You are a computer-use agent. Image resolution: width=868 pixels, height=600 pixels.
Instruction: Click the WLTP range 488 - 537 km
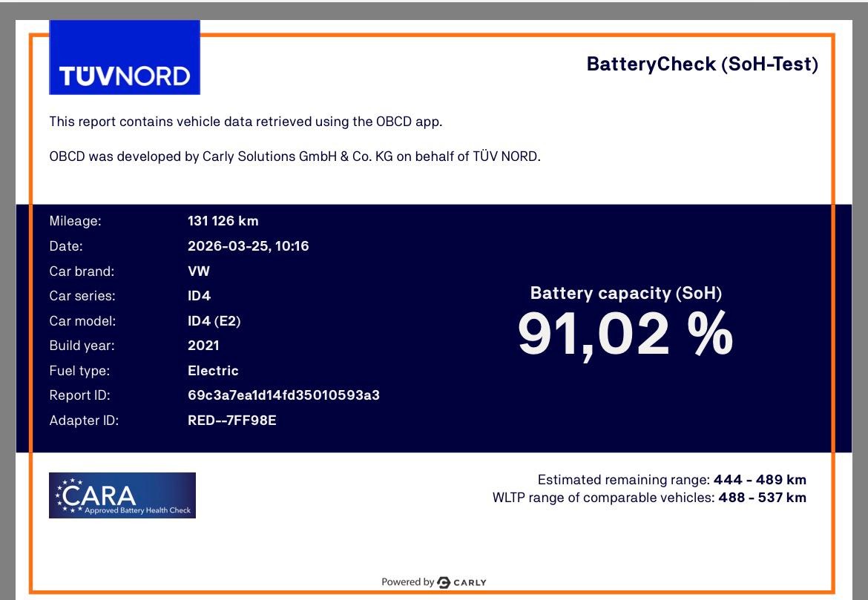pos(762,498)
